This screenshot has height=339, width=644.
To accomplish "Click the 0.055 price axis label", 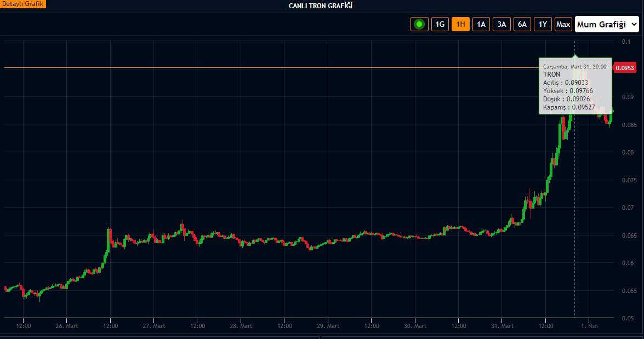I will pyautogui.click(x=629, y=291).
